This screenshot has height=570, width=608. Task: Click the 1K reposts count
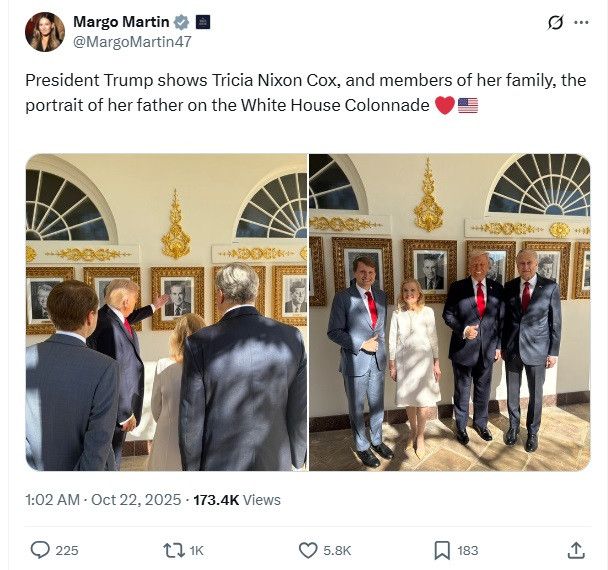196,550
